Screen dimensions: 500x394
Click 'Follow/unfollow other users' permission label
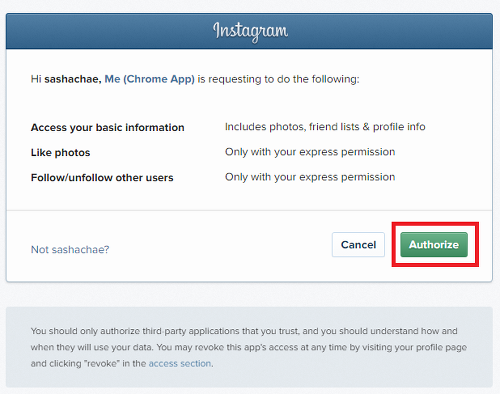102,178
